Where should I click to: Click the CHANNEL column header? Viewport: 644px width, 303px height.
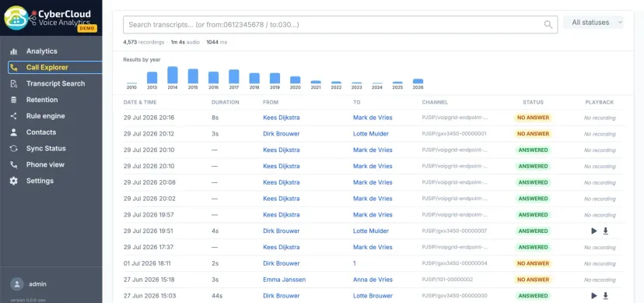435,102
